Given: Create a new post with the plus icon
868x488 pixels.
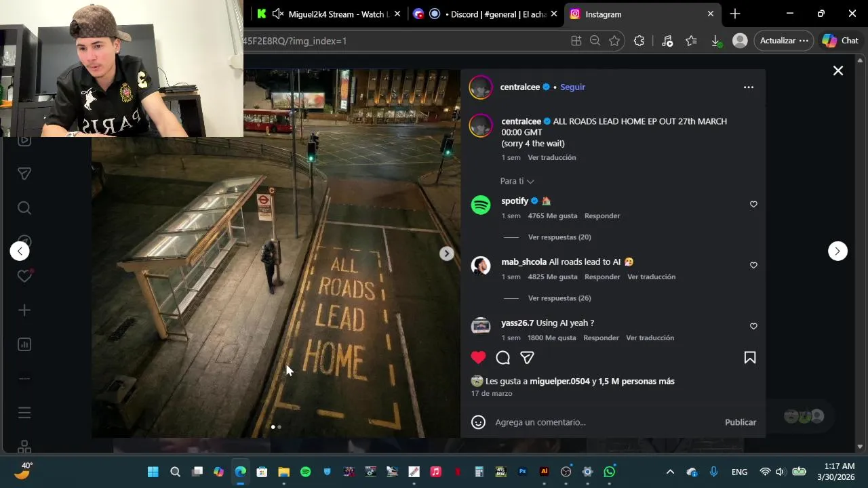Looking at the screenshot, I should pyautogui.click(x=24, y=310).
